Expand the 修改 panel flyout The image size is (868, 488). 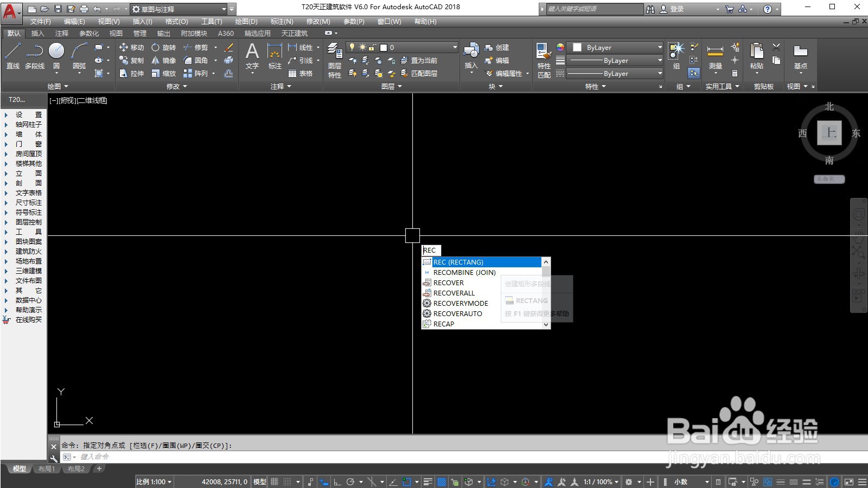coord(176,86)
